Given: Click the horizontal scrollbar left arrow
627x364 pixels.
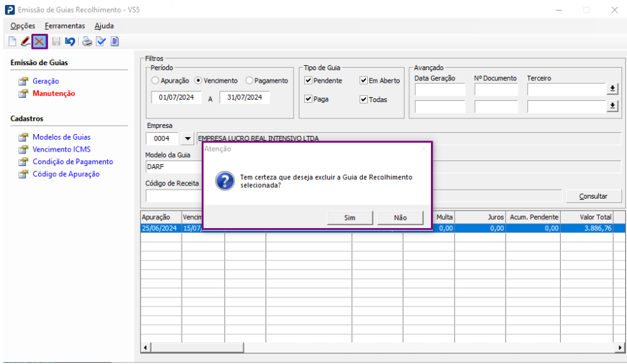Looking at the screenshot, I should 146,347.
